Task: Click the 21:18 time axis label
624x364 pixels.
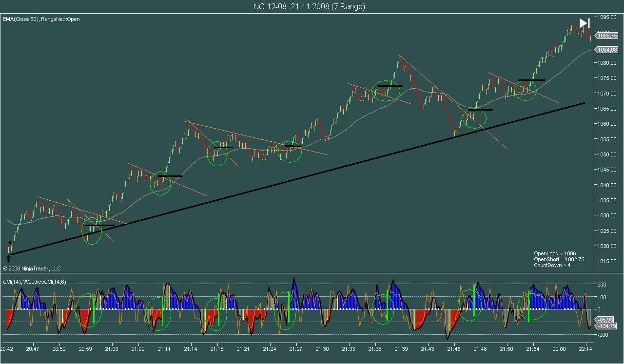Action: 217,349
